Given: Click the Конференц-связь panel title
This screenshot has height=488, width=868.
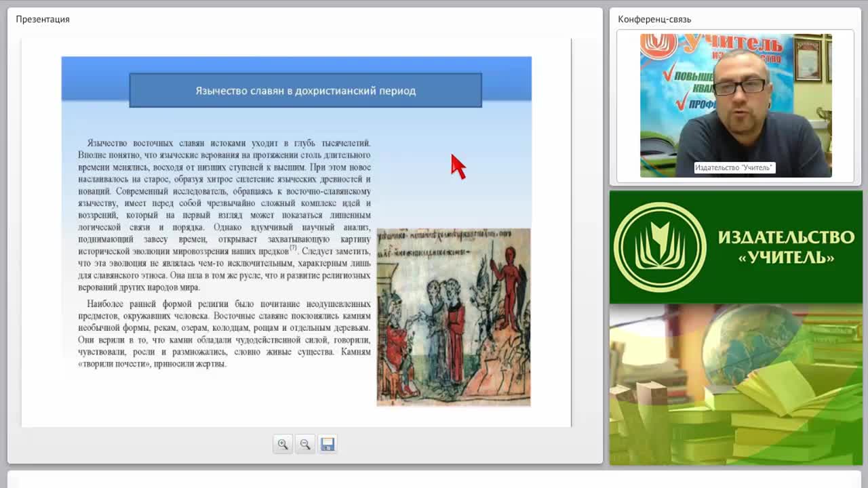Looking at the screenshot, I should 654,19.
